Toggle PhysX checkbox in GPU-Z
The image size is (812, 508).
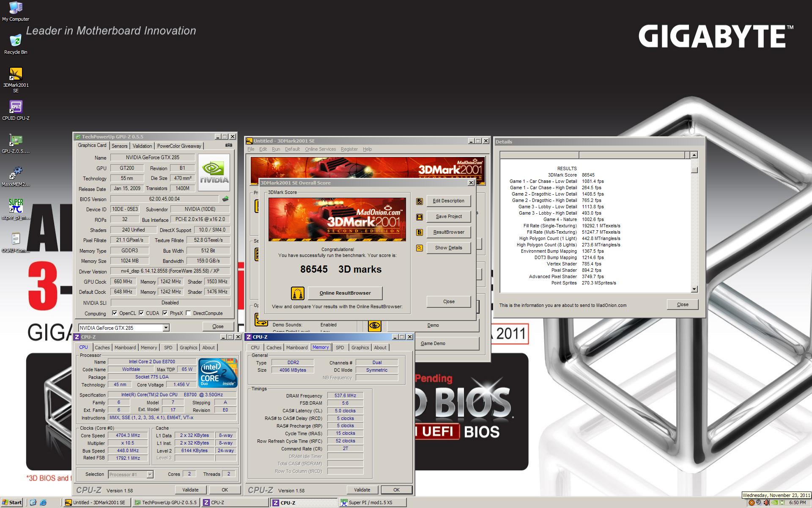[x=165, y=313]
